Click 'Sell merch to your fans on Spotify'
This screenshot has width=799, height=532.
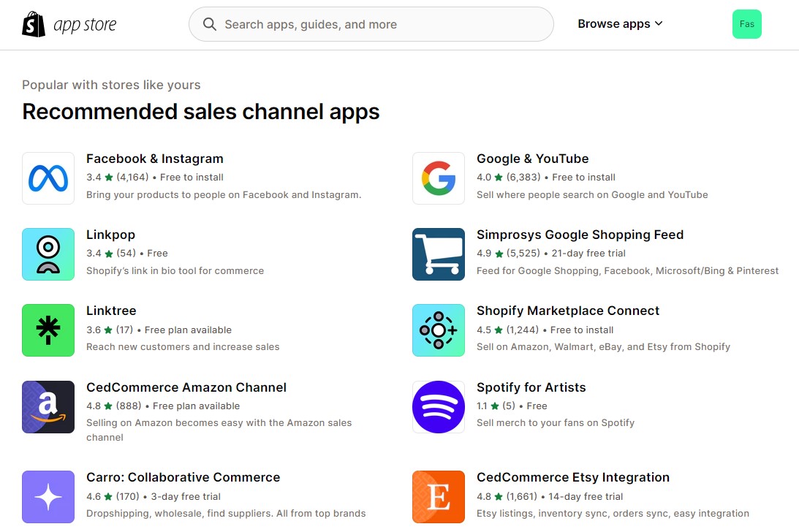click(556, 422)
